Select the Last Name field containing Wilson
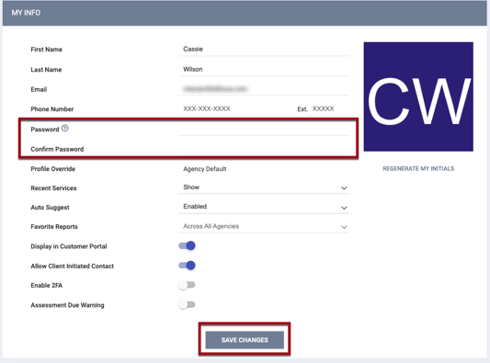Viewport: 490px width, 363px height. tap(264, 69)
